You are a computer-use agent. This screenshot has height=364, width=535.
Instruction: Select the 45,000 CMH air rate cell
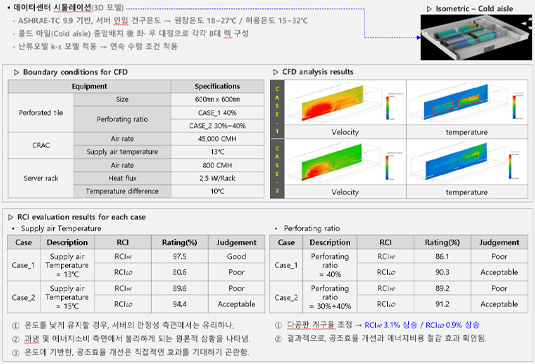(x=217, y=139)
